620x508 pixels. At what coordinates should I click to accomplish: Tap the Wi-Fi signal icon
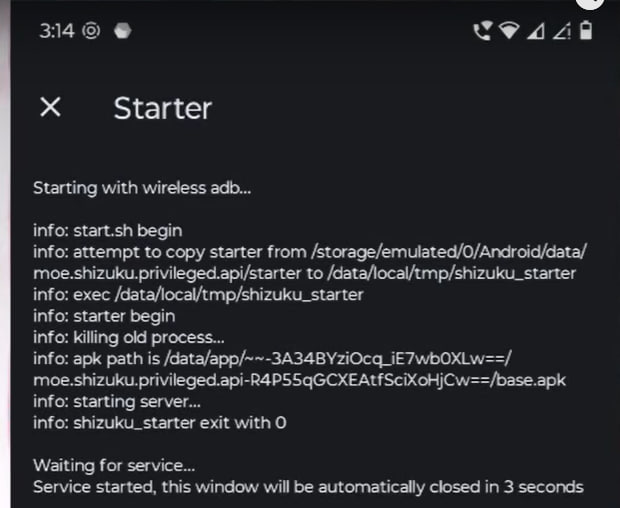[509, 31]
